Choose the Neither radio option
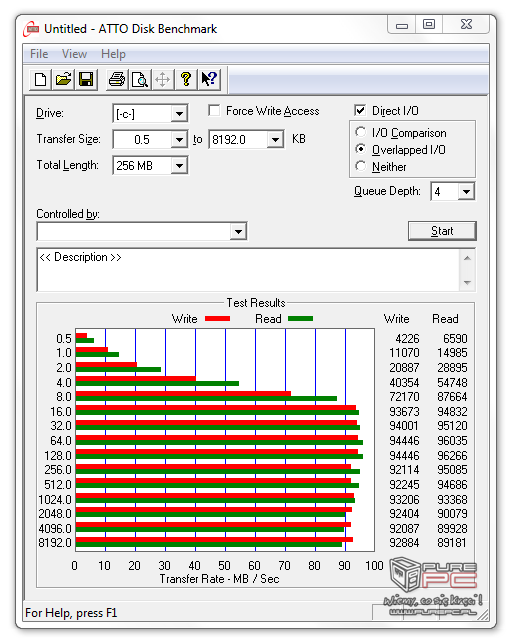Screen dimensions: 512x643 pos(360,166)
